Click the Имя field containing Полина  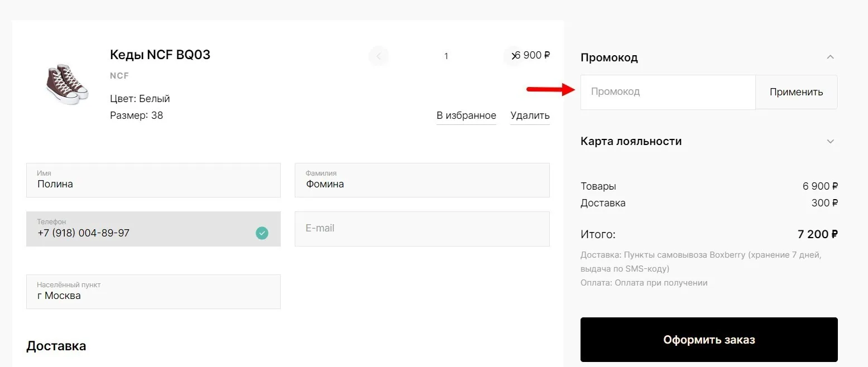[154, 180]
